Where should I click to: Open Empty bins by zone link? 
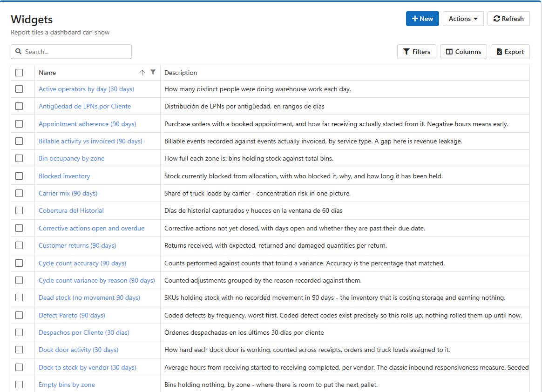tap(67, 385)
